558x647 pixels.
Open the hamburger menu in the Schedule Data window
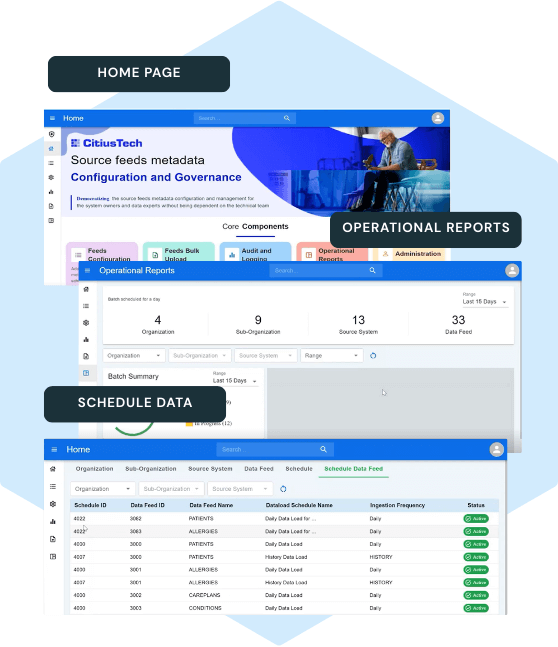click(x=54, y=449)
